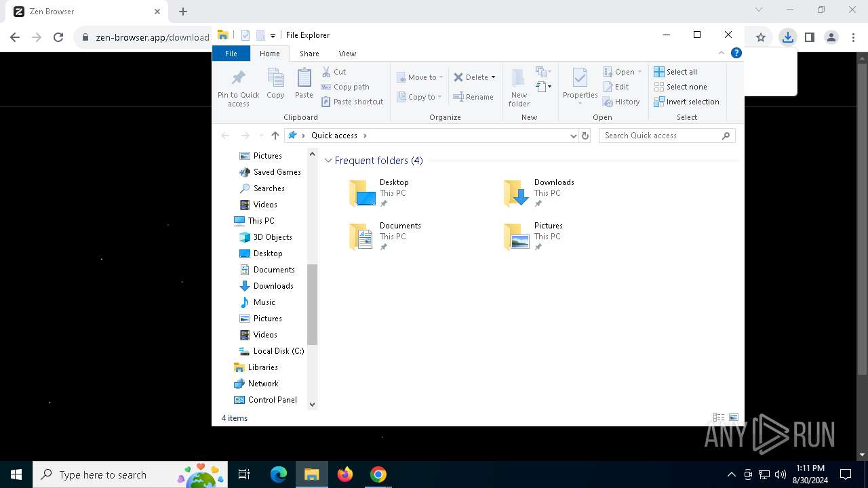Click Paste shortcut in ribbon
Screen dimensions: 868x488
pos(353,102)
